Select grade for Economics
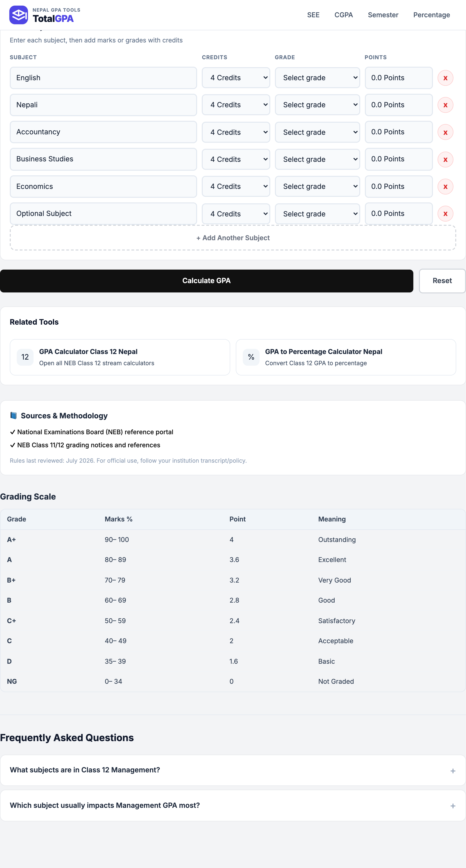The width and height of the screenshot is (466, 868). 318,186
